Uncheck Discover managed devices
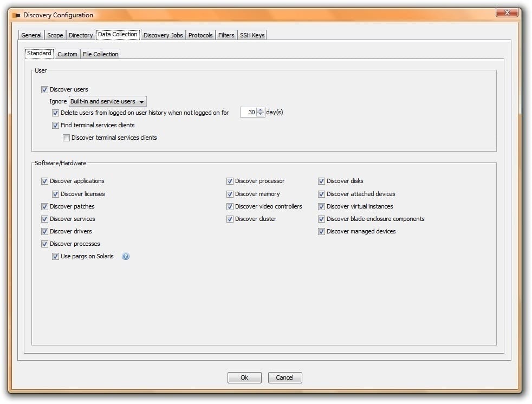The image size is (532, 404). click(x=321, y=231)
